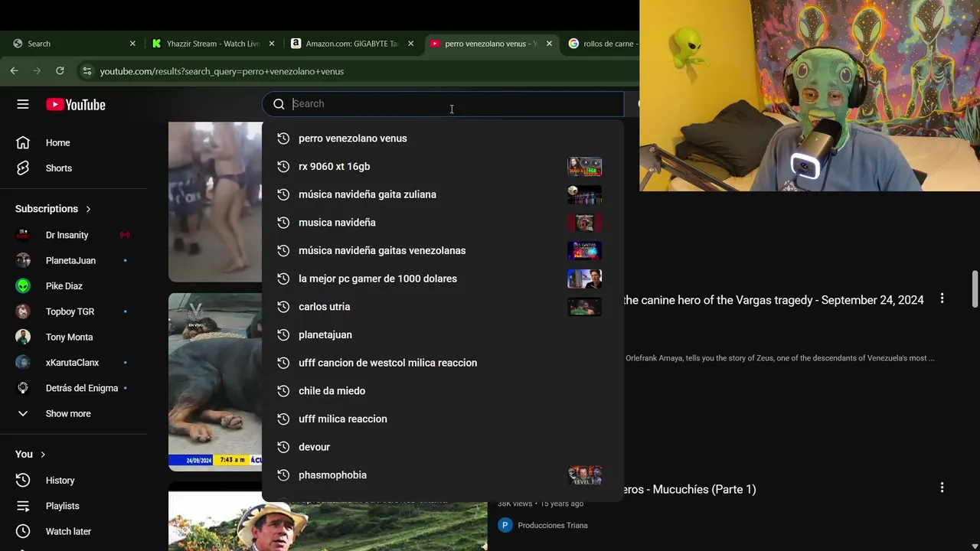Image resolution: width=980 pixels, height=551 pixels.
Task: Close the Yhazzir Stream tab
Action: click(x=272, y=44)
